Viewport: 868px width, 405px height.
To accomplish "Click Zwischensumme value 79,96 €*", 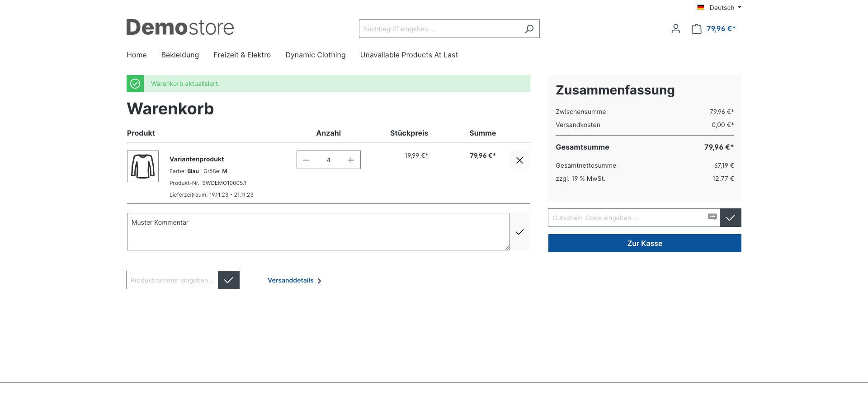I will point(722,112).
